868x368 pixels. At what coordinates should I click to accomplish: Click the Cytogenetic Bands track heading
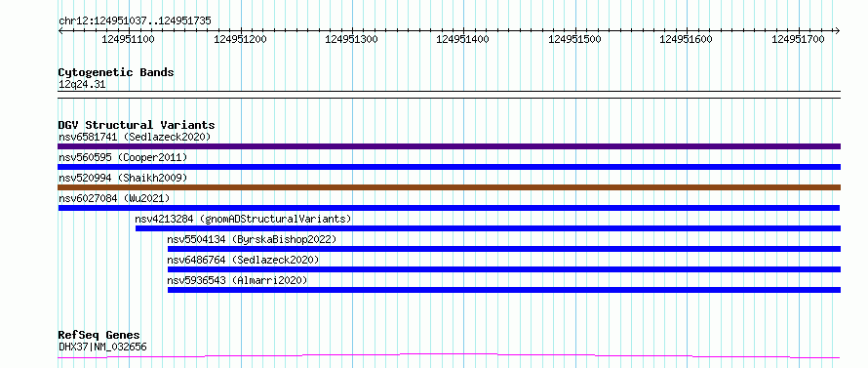coord(116,72)
